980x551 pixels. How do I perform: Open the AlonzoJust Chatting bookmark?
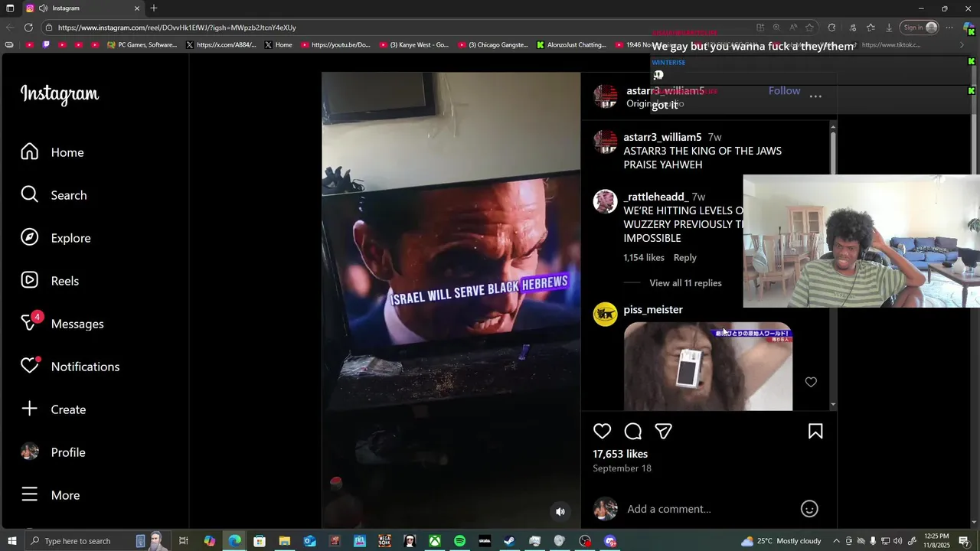[x=571, y=45]
